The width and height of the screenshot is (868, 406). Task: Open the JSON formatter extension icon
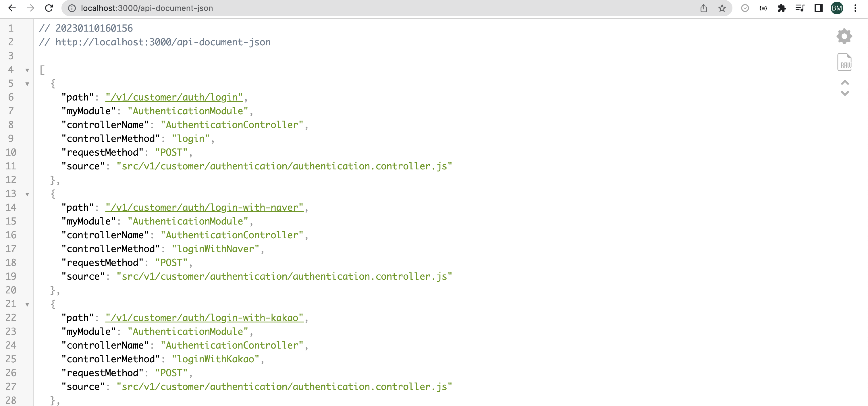pos(763,8)
